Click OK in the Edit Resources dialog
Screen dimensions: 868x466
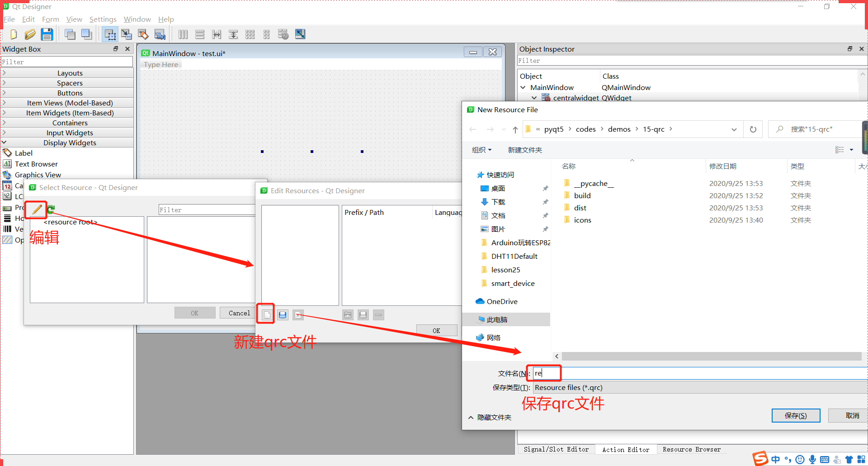pos(436,330)
